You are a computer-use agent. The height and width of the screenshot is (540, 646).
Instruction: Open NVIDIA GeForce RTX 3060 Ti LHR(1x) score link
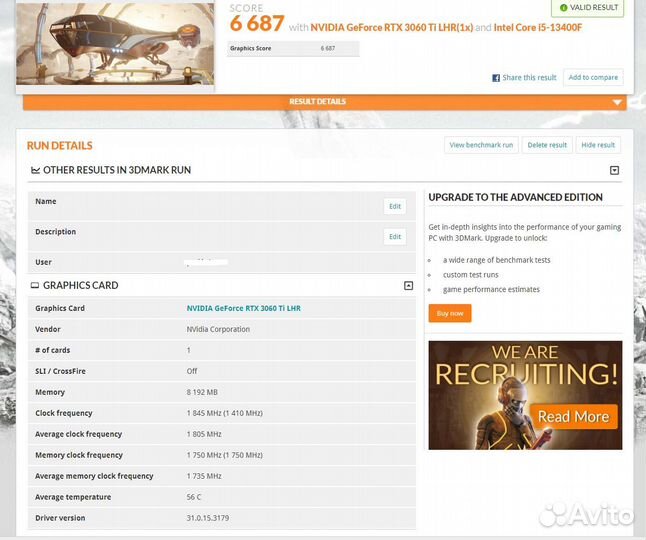(x=391, y=27)
